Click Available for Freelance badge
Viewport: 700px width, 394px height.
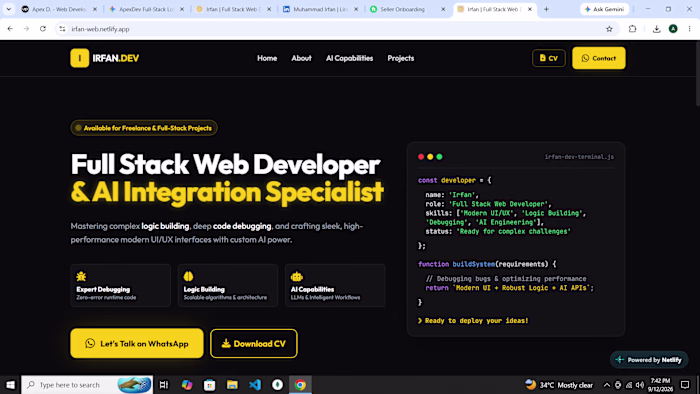(x=144, y=128)
